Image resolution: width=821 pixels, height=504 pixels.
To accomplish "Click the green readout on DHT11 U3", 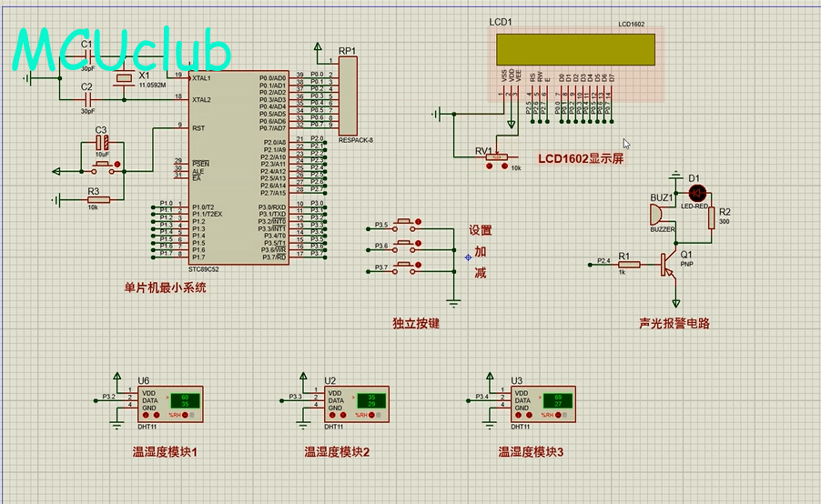I will point(557,400).
